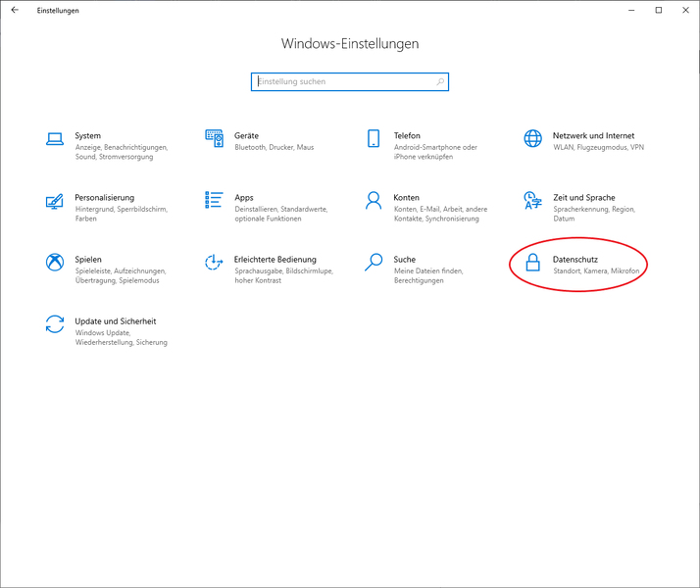This screenshot has height=588, width=700.
Task: Minimize the Einstellungen window
Action: (631, 10)
